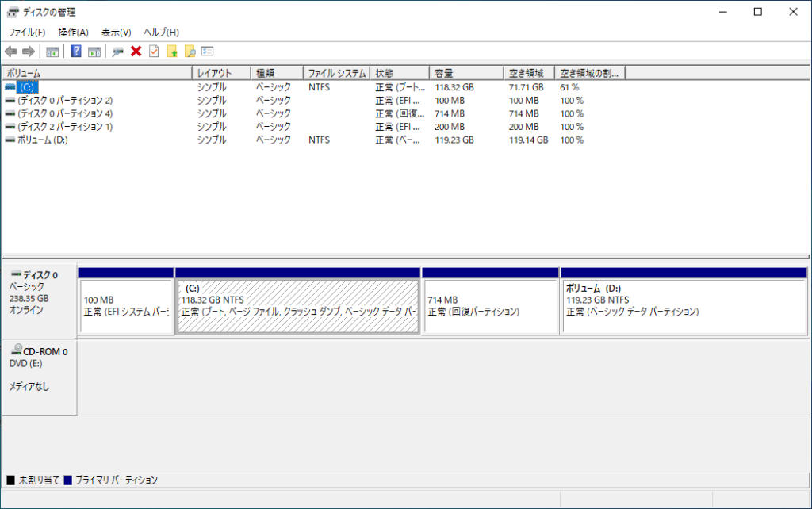Click the folder icon with the green arrow
The image size is (812, 509).
(172, 52)
